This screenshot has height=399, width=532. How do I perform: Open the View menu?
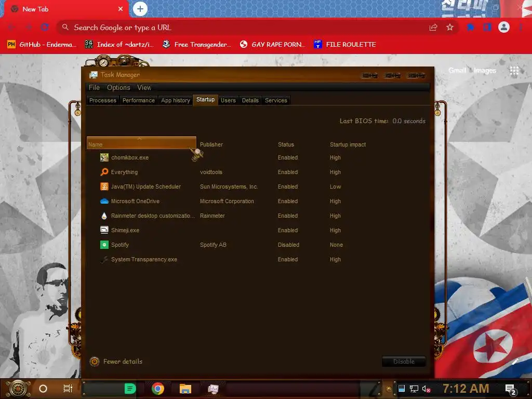pyautogui.click(x=144, y=87)
